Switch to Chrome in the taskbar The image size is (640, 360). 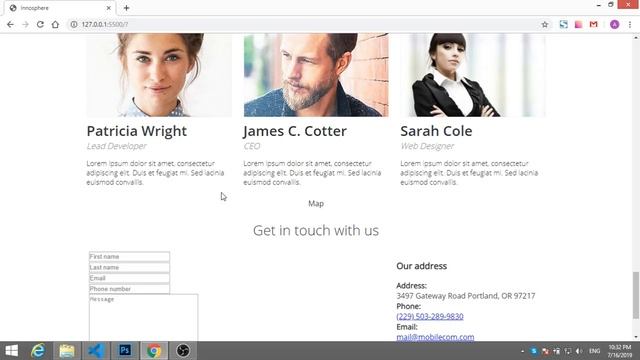154,351
